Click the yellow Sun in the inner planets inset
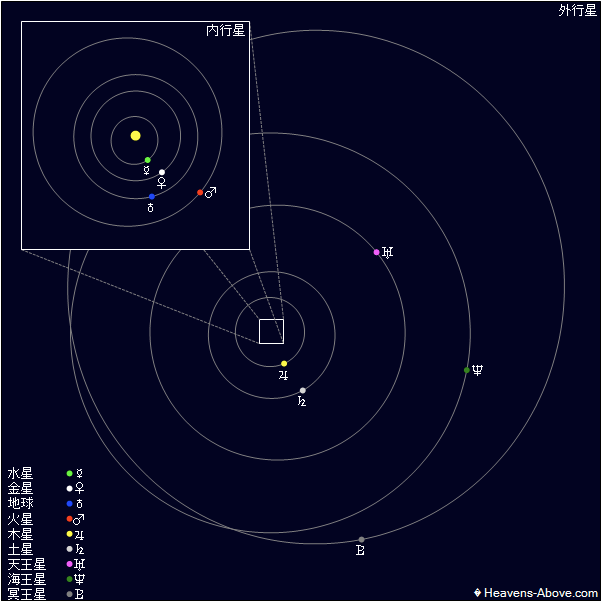The width and height of the screenshot is (601, 603). click(135, 135)
